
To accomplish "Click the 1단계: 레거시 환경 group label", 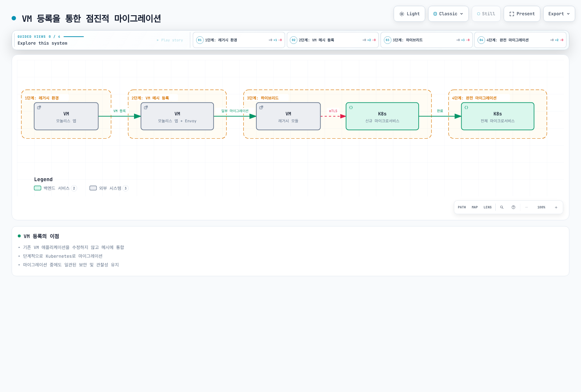I will (x=42, y=98).
